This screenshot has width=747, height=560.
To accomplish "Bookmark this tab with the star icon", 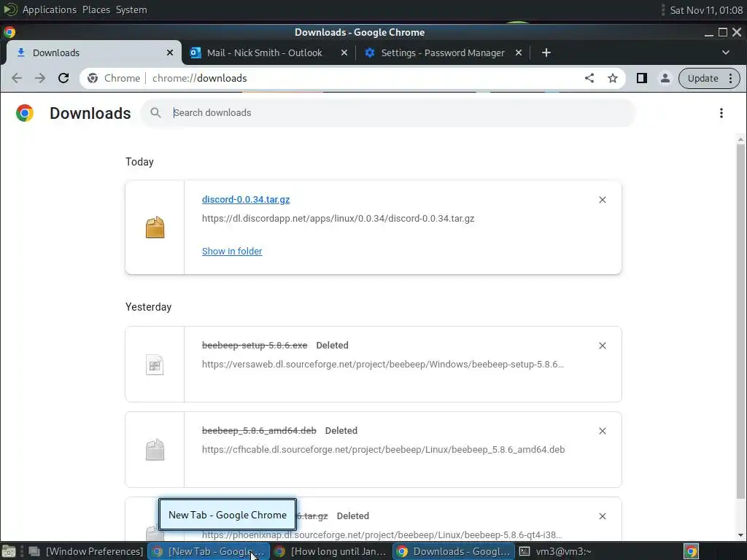I will [613, 78].
